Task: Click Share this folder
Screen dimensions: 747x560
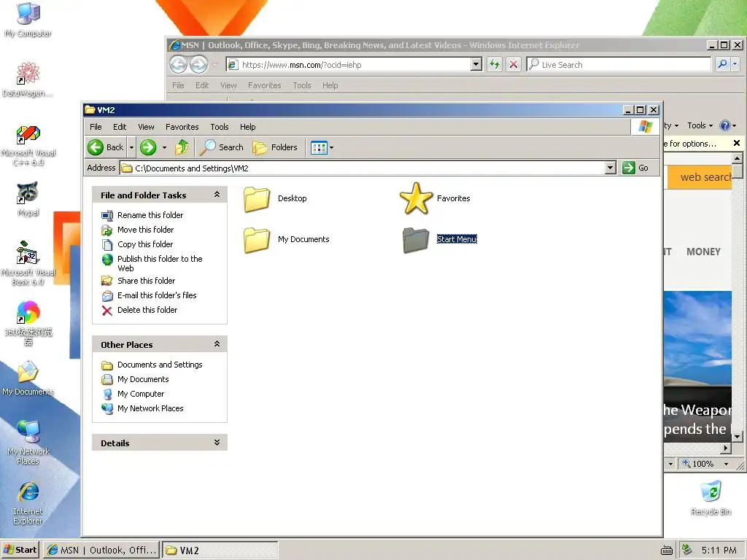Action: [146, 281]
